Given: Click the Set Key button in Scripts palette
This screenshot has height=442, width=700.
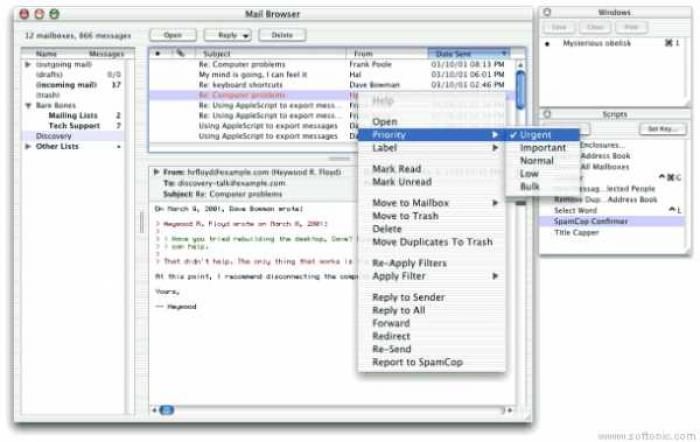Looking at the screenshot, I should (663, 129).
